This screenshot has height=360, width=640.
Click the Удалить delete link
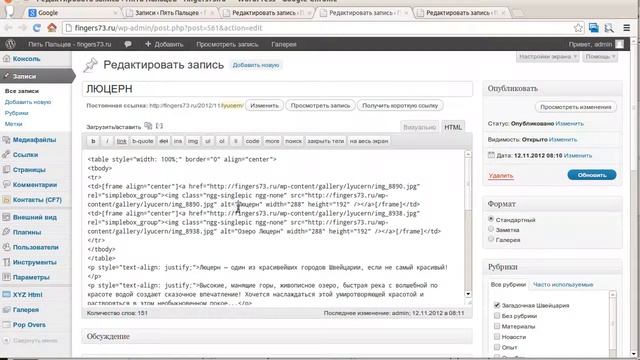501,176
